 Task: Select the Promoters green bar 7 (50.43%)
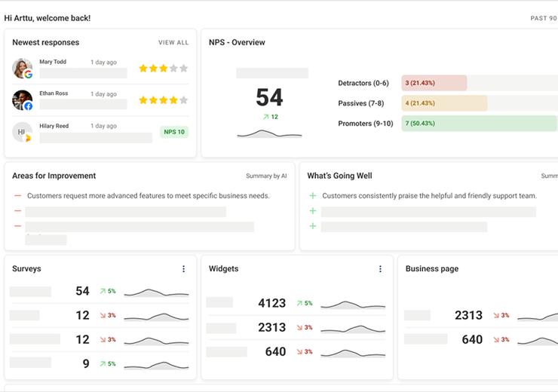click(x=478, y=124)
